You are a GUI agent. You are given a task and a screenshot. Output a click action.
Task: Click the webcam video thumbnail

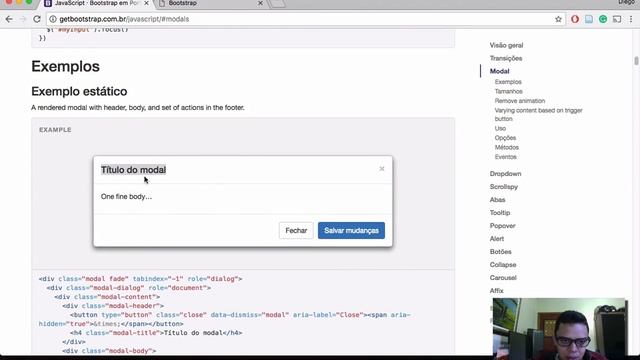click(560, 328)
